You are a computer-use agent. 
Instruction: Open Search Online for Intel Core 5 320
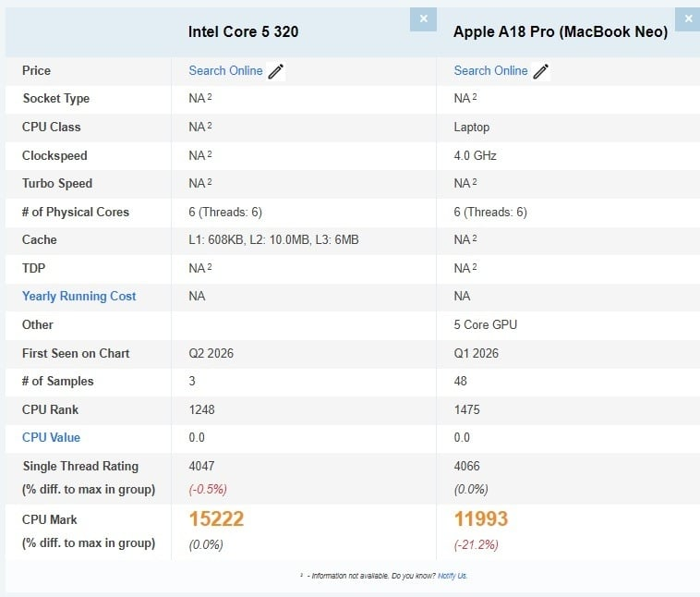(225, 70)
